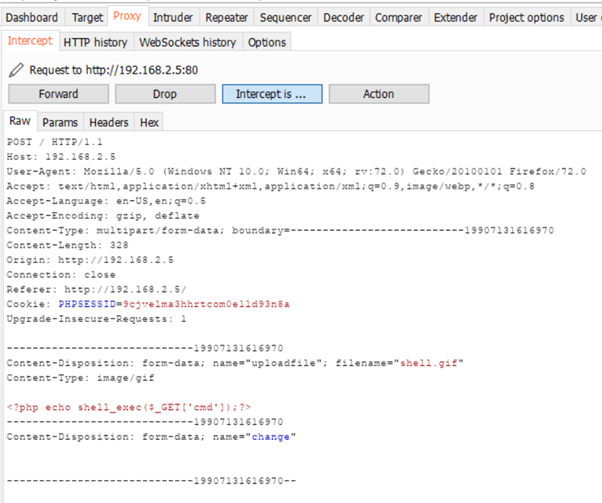The width and height of the screenshot is (602, 503).
Task: Click the form field name 'change'
Action: pyautogui.click(x=270, y=437)
